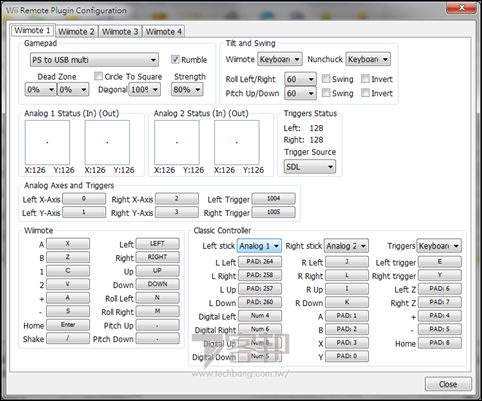Remap Left Z PAD: 6 button
Screen dimensions: 482x401
(440, 289)
